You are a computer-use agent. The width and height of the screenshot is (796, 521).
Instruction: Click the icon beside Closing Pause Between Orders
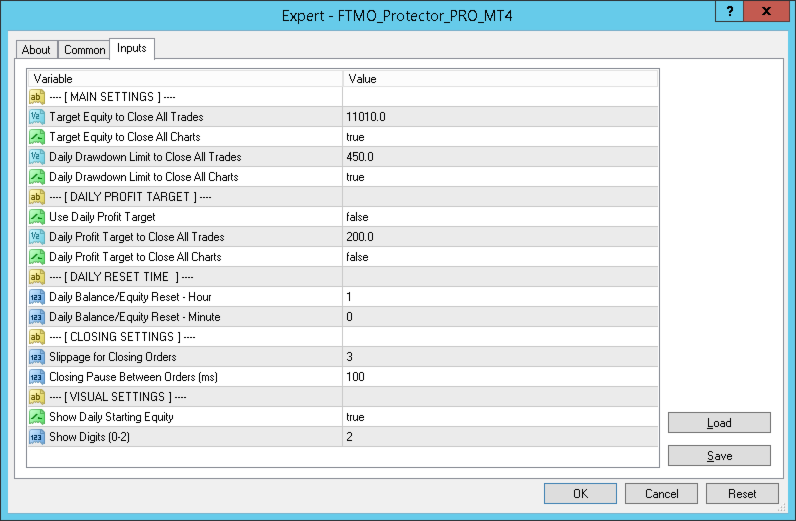[37, 377]
